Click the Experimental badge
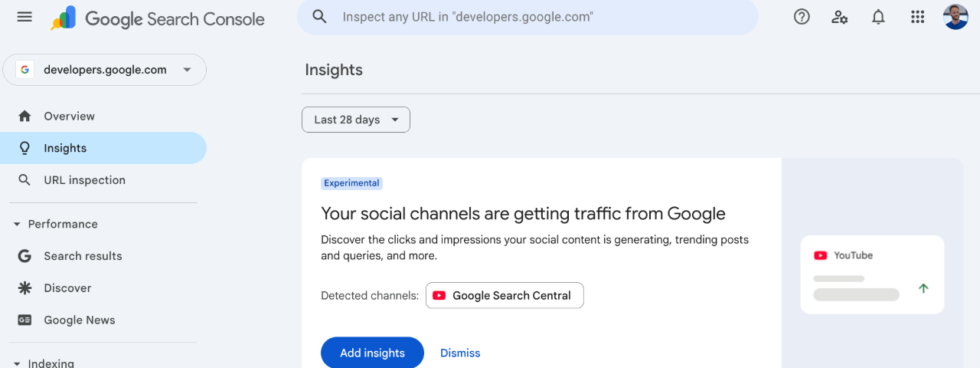Image resolution: width=980 pixels, height=368 pixels. [x=351, y=183]
